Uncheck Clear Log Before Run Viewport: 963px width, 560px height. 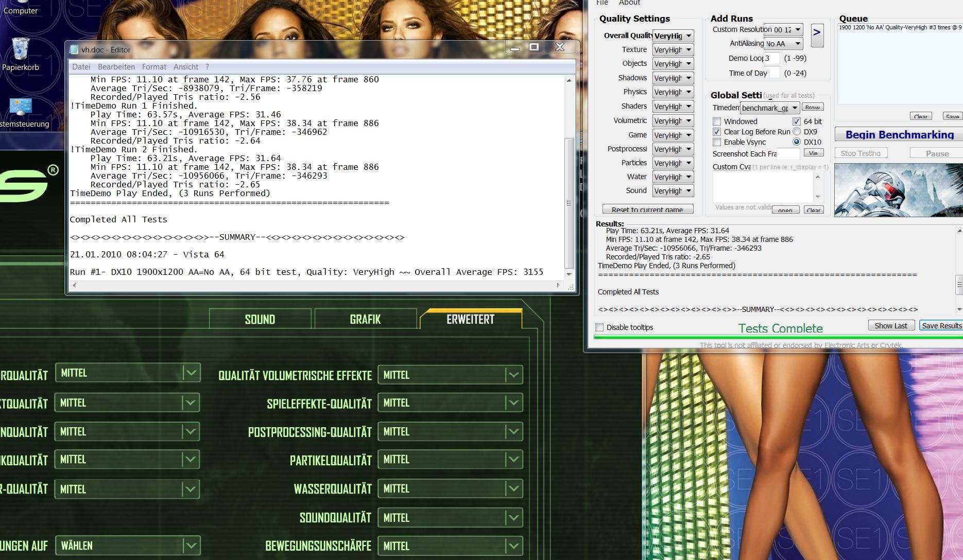pyautogui.click(x=717, y=132)
